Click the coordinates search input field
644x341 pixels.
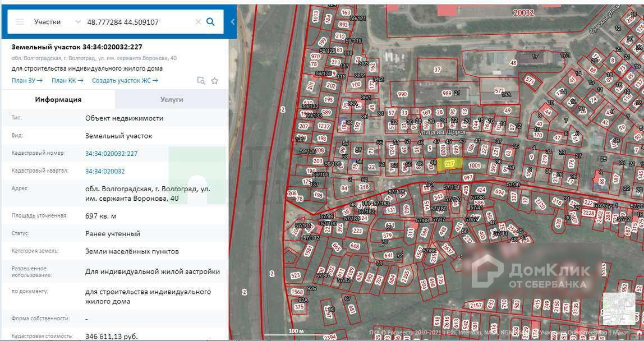click(x=137, y=22)
